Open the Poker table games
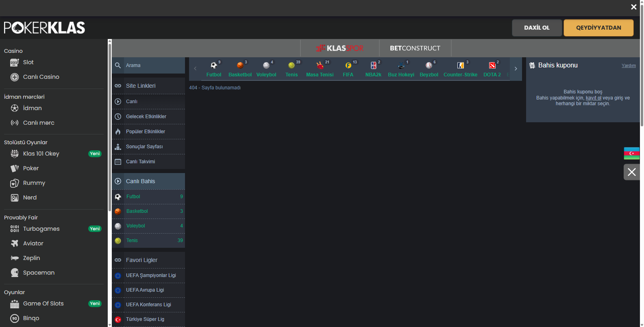The image size is (644, 327). click(25, 168)
